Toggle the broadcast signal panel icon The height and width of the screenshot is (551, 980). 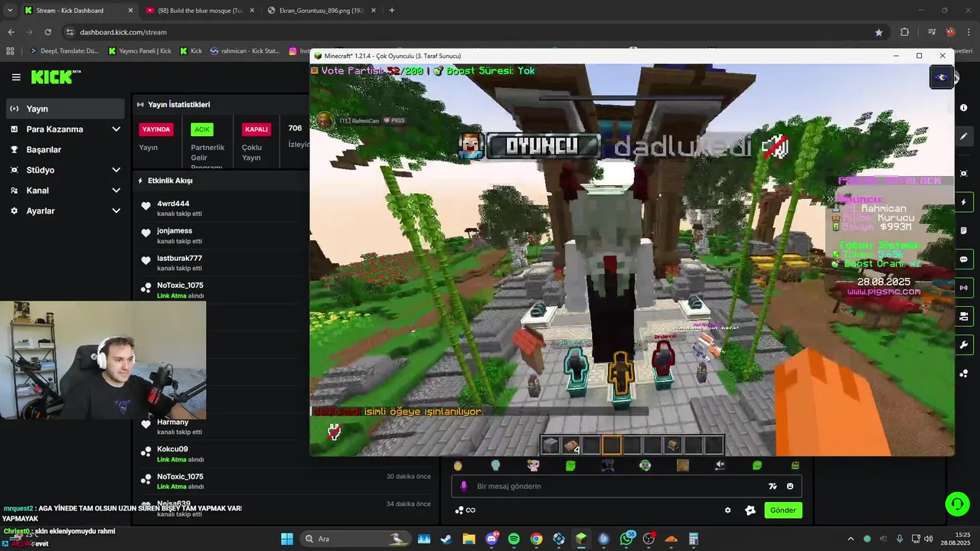pyautogui.click(x=963, y=288)
